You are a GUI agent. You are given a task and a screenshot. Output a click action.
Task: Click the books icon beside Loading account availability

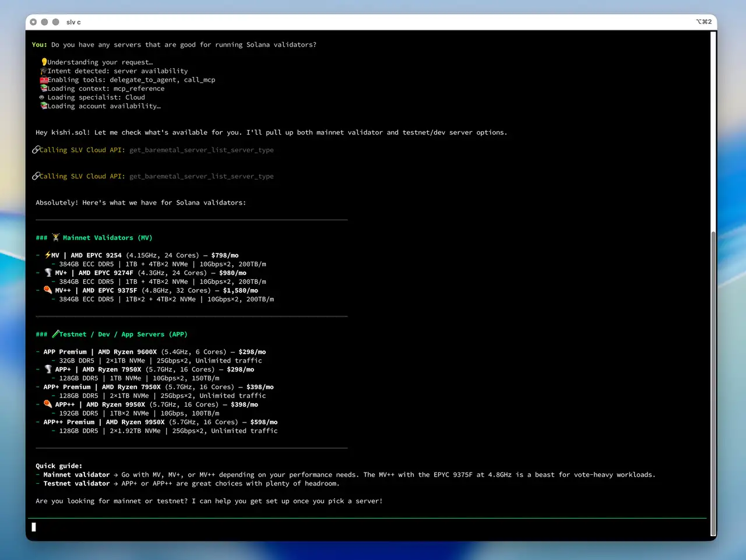point(43,106)
